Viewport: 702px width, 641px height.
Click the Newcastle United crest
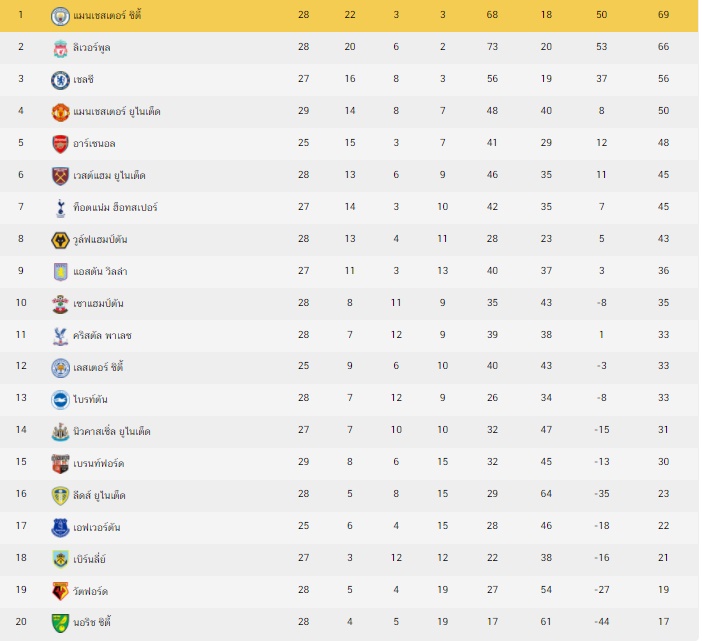pos(60,432)
